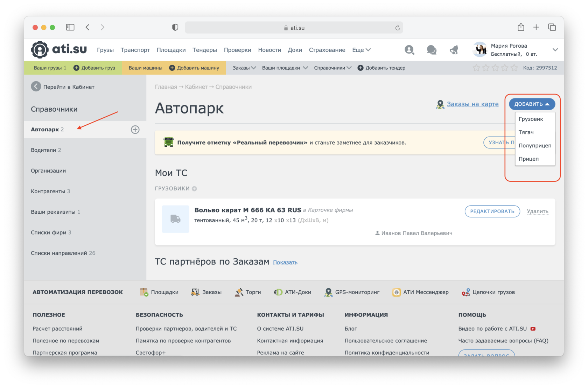
Task: Open Контрагенты in the sidebar
Action: point(85,191)
